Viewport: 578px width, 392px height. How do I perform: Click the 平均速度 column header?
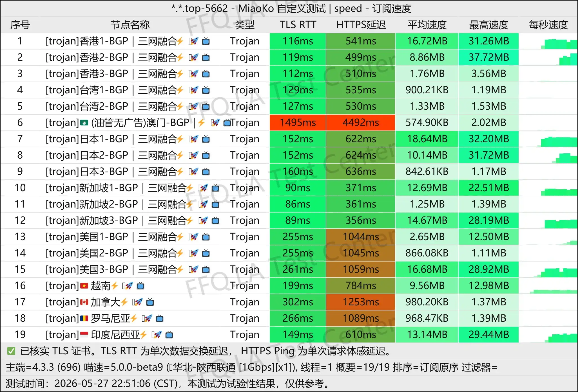click(427, 25)
